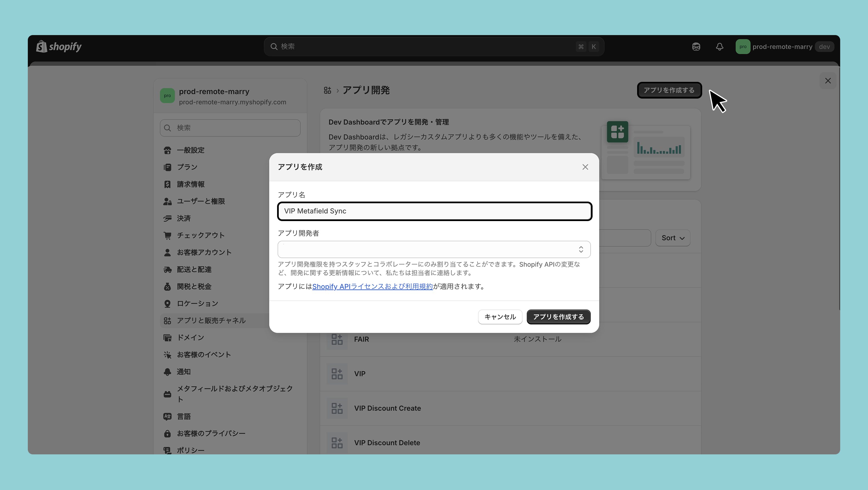
Task: Click the アプリ名 text field
Action: (x=434, y=211)
